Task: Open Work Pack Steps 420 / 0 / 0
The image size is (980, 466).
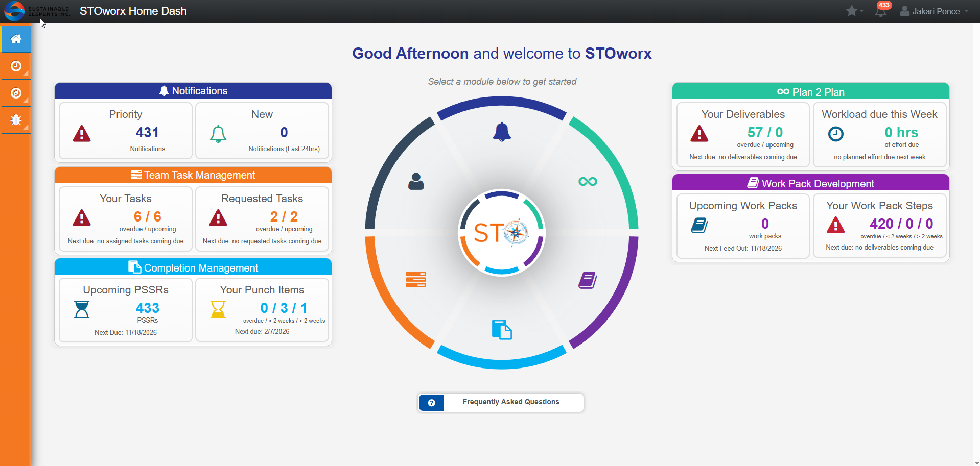Action: (901, 224)
